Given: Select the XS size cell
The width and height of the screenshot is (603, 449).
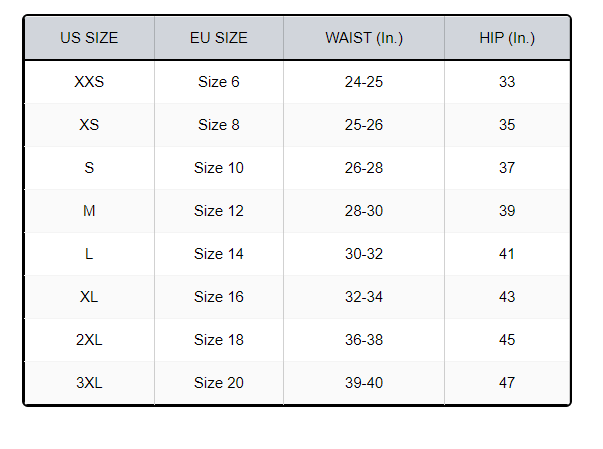Looking at the screenshot, I should tap(89, 125).
